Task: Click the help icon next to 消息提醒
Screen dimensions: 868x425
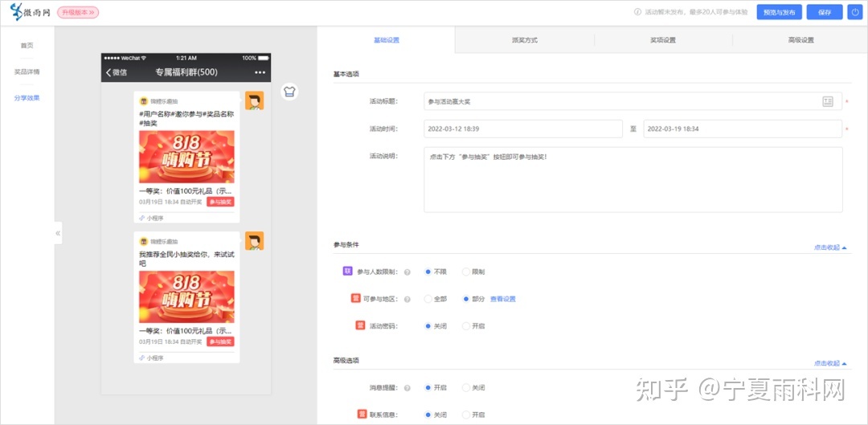Action: click(x=407, y=387)
